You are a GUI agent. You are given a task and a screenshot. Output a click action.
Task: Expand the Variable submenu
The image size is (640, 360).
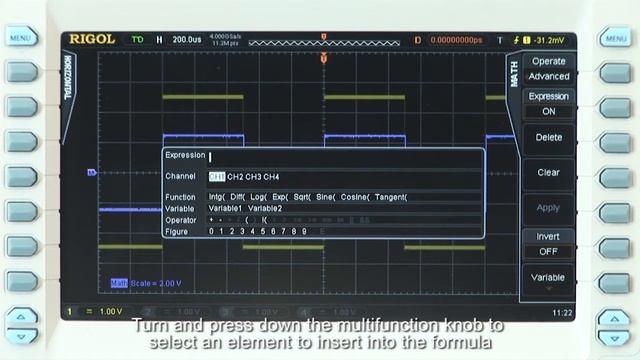click(x=549, y=280)
